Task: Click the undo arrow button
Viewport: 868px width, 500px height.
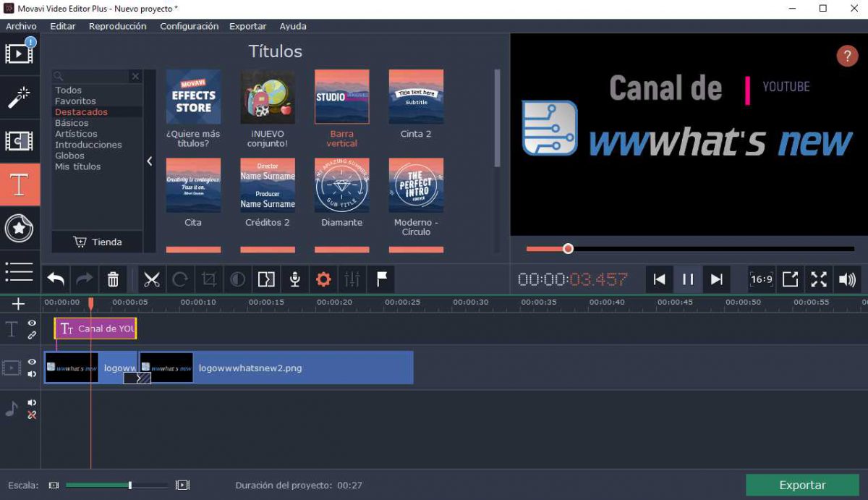Action: [56, 279]
